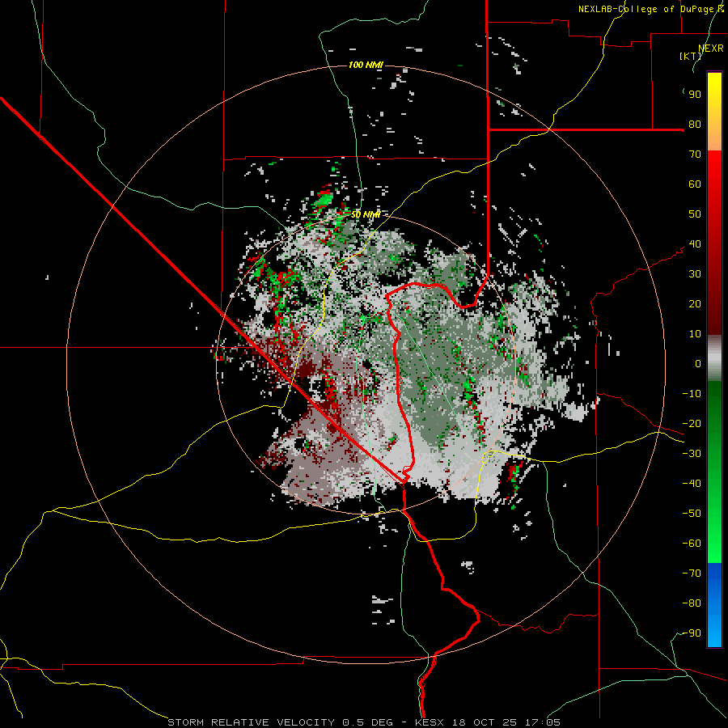Click the gray zero-velocity band on the color bar
This screenshot has width=728, height=728.
(714, 358)
